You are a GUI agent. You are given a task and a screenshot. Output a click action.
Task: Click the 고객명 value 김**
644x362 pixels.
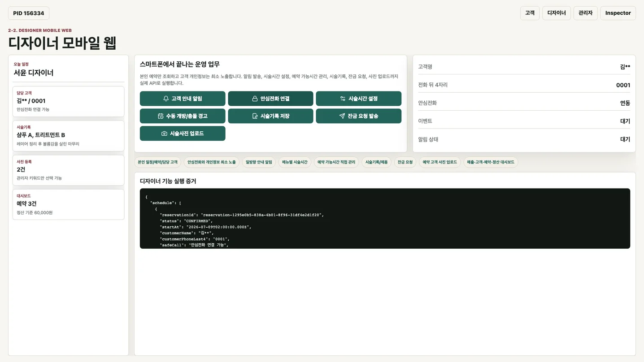(x=625, y=67)
